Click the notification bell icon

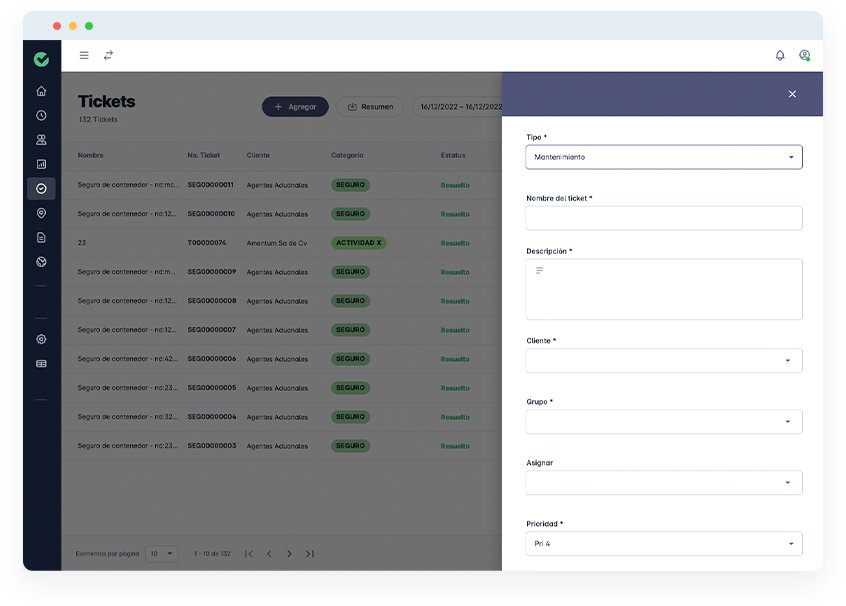click(780, 55)
